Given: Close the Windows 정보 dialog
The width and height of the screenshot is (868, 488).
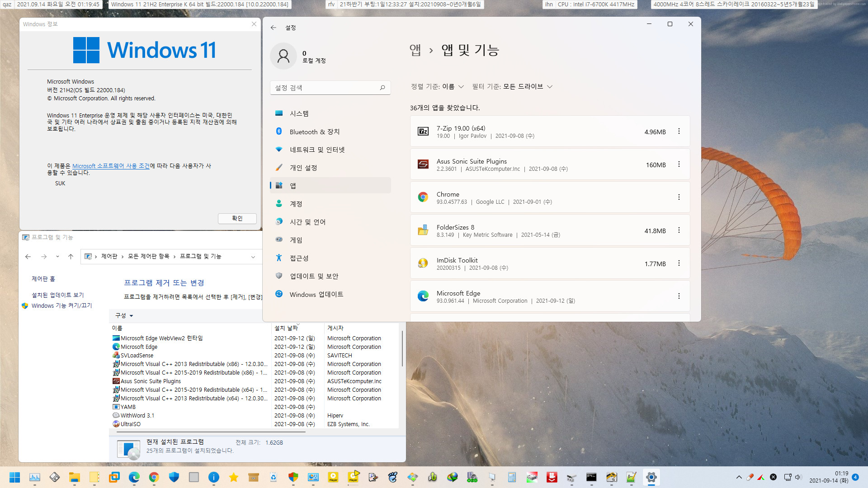Looking at the screenshot, I should (254, 24).
